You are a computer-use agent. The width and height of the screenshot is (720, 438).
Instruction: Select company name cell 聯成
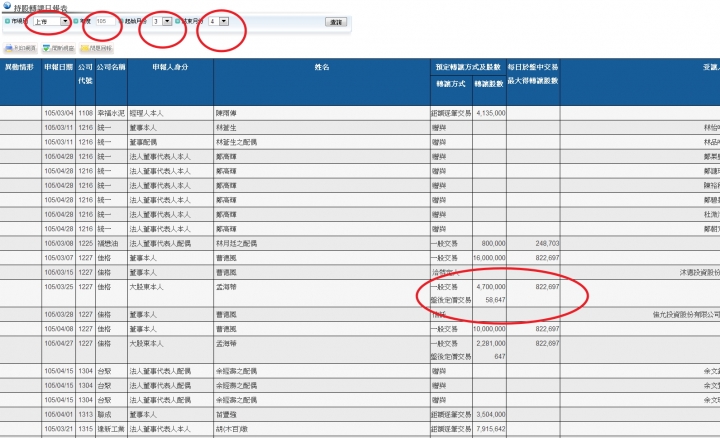coord(104,415)
